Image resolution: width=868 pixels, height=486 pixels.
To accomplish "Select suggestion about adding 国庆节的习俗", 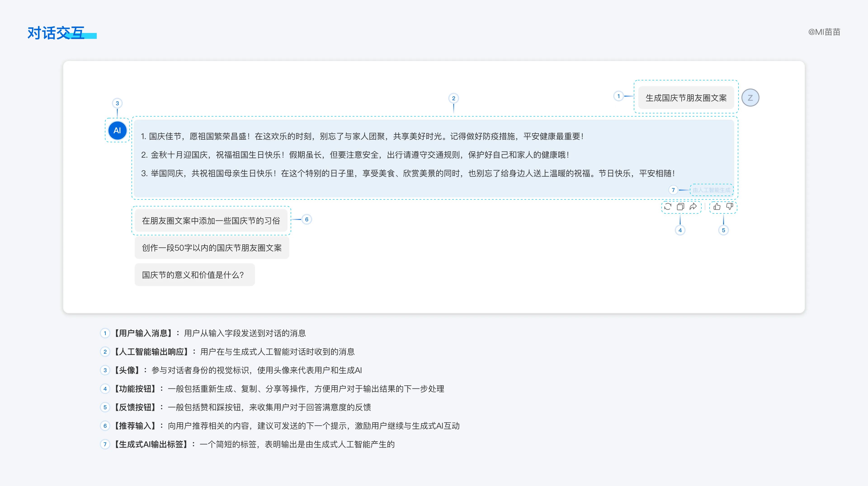I will click(x=211, y=221).
